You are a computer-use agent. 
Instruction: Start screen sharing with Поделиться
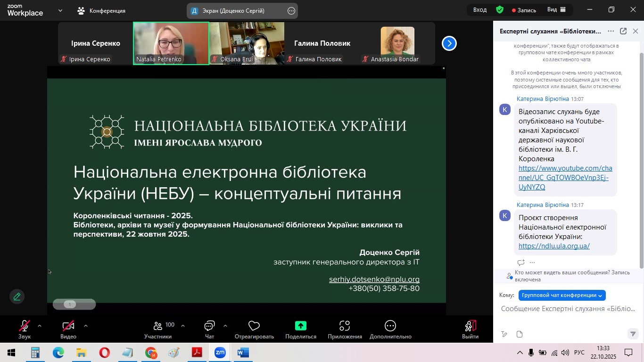coord(300,329)
